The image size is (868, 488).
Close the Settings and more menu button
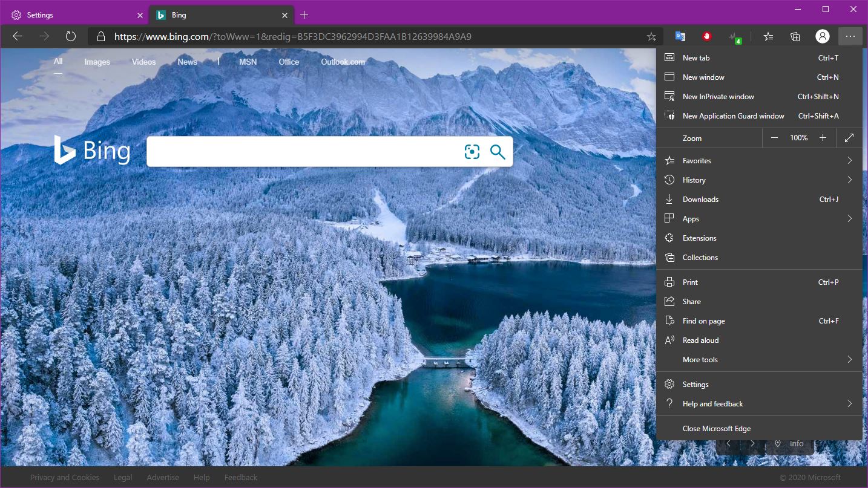click(850, 36)
